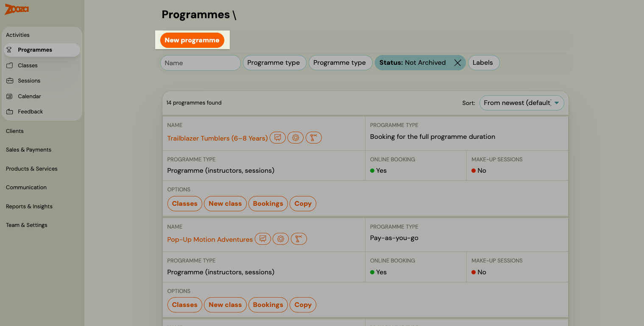This screenshot has width=644, height=326.
Task: View Classes for Trailblazer Tumblers
Action: 185,204
